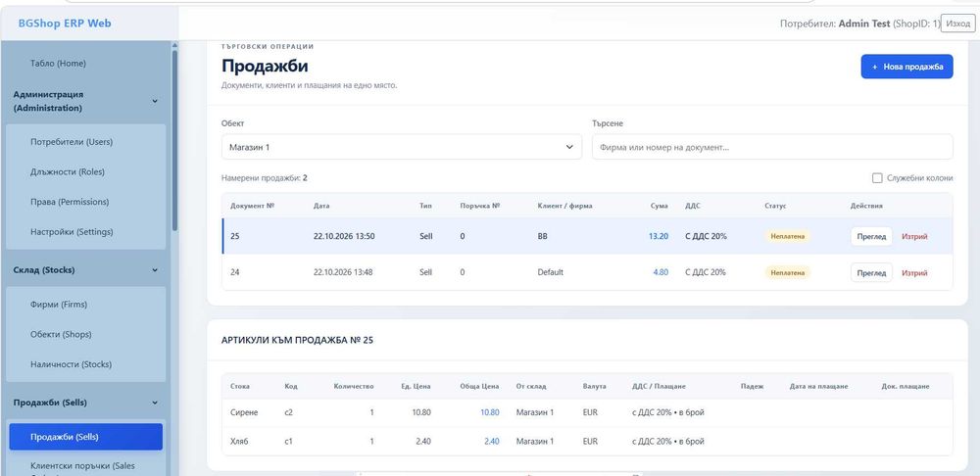
Task: Open Наличности (Stocks) menu item
Action: [x=71, y=364]
